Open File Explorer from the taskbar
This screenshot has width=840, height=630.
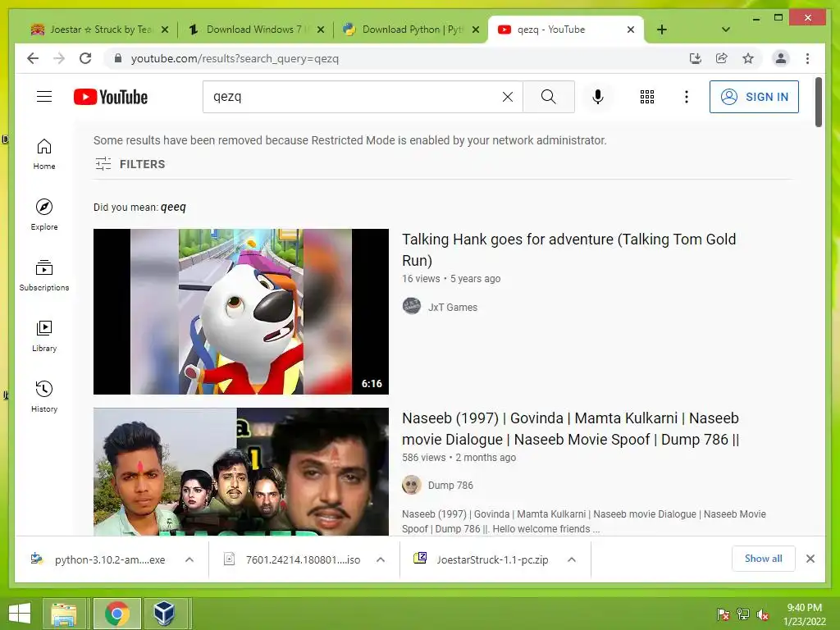(64, 614)
